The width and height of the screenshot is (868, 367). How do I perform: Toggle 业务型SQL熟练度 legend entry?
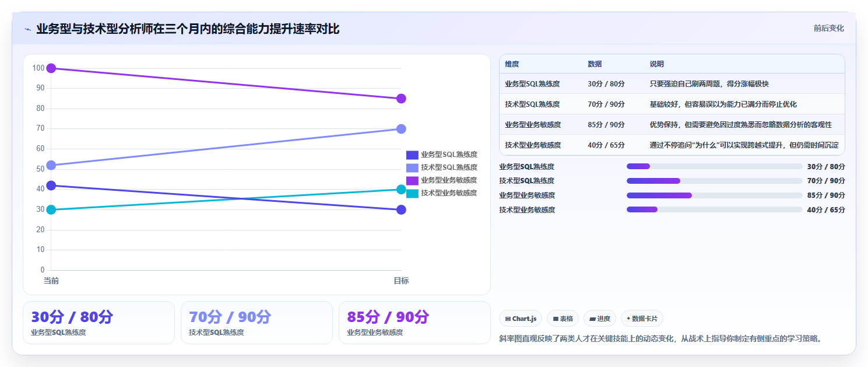441,155
